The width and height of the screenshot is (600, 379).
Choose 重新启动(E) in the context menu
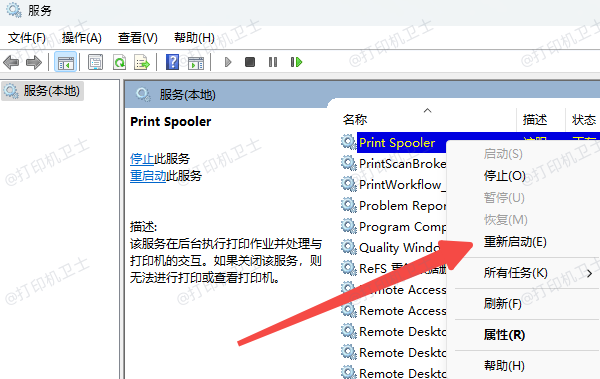pos(515,242)
